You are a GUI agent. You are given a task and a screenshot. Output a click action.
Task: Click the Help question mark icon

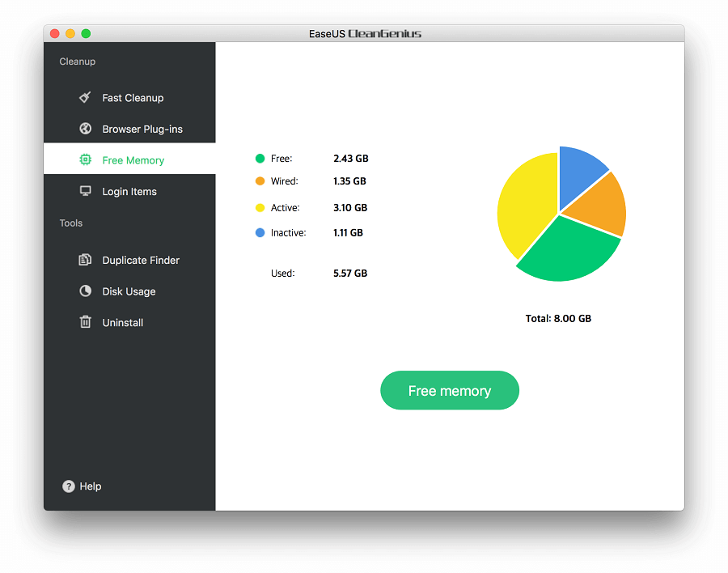(68, 486)
